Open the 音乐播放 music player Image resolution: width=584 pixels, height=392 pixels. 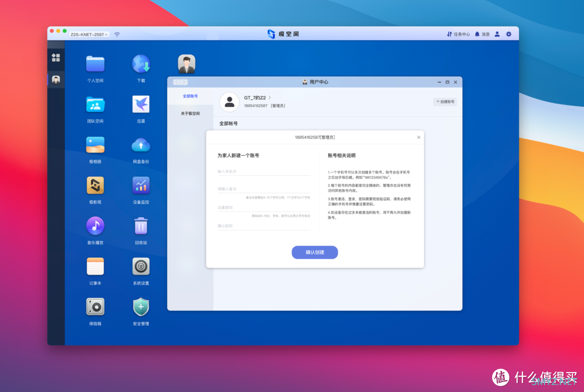95,225
